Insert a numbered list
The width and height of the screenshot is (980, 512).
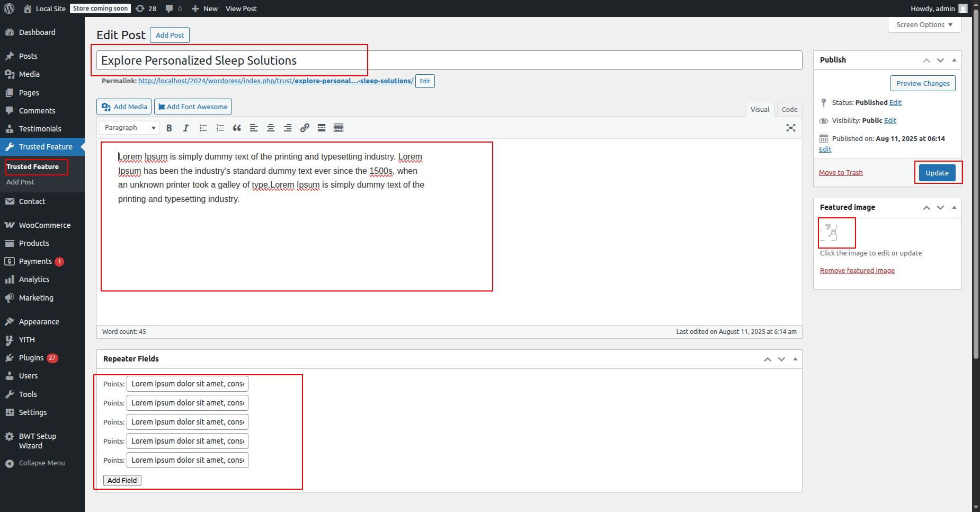220,128
